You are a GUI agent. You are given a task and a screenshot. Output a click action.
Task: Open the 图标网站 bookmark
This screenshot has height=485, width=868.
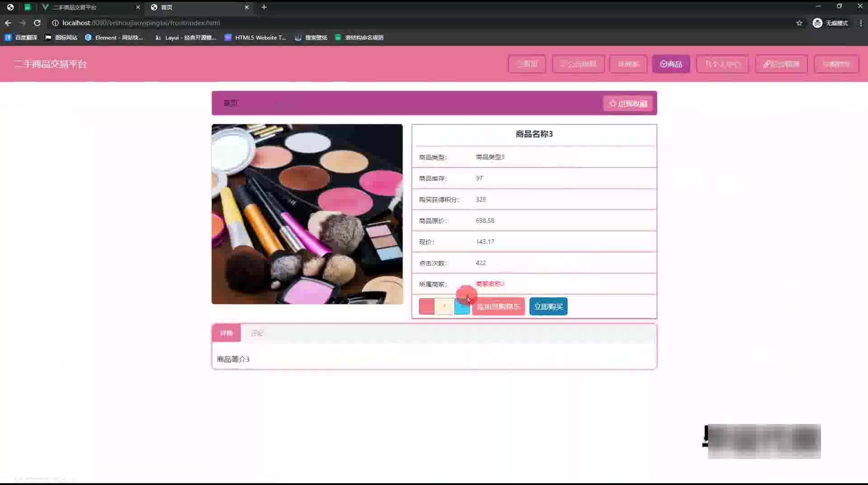61,38
